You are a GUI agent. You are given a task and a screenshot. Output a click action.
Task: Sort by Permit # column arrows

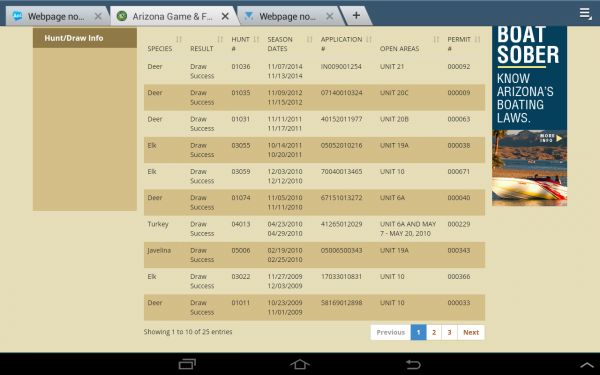[478, 39]
